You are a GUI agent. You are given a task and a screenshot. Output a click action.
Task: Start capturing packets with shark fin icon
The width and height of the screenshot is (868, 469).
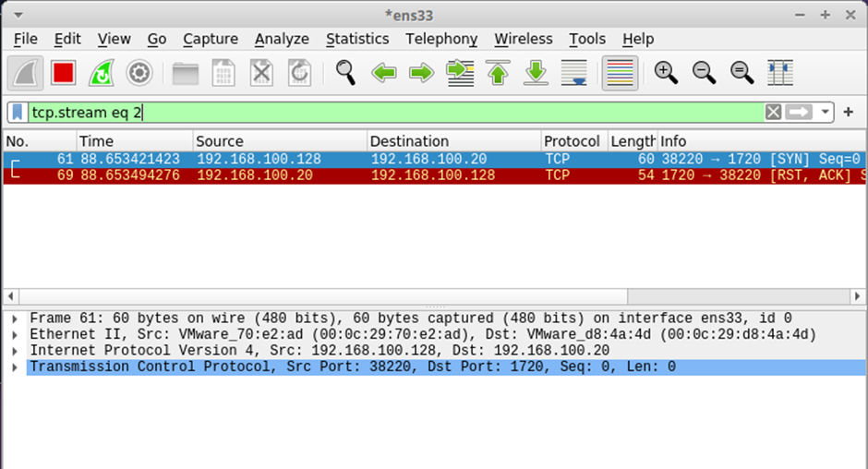pos(26,73)
